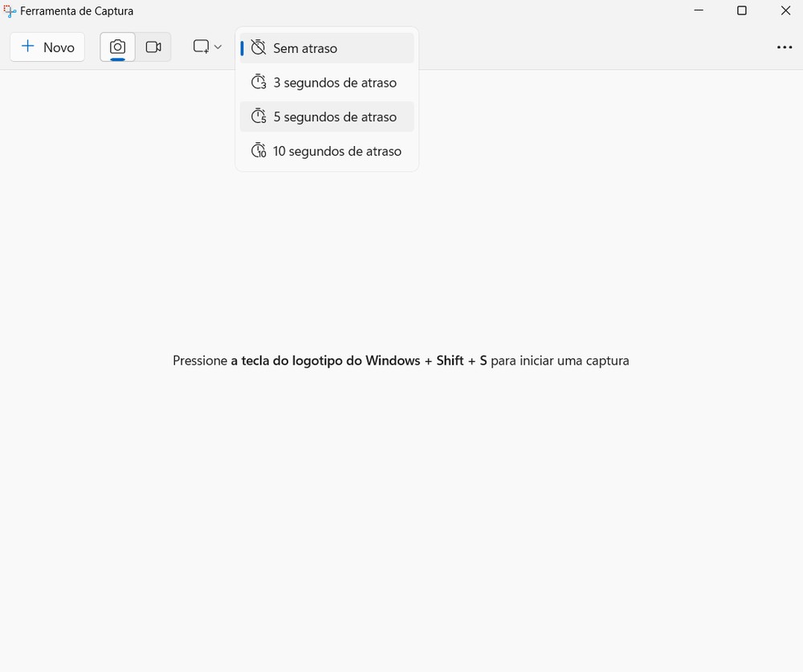Image resolution: width=803 pixels, height=672 pixels.
Task: Click the stopwatch icon next to 3 segundos
Action: coord(258,82)
